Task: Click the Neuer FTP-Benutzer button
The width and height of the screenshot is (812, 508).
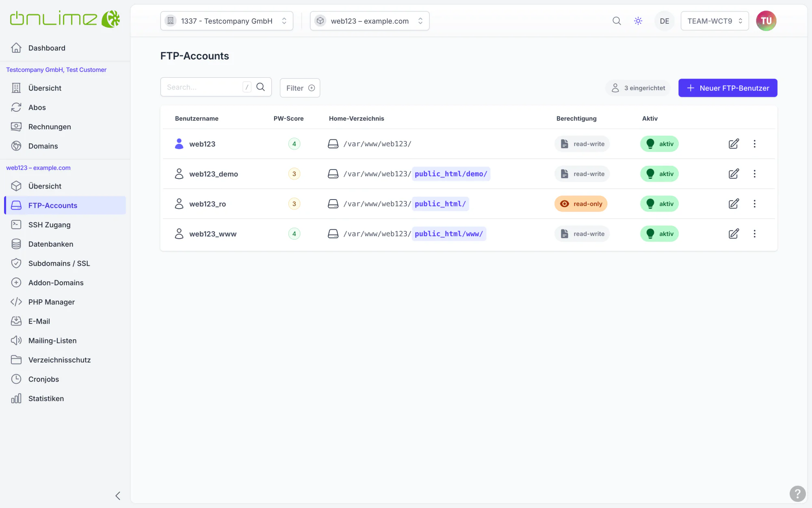Action: pos(728,88)
